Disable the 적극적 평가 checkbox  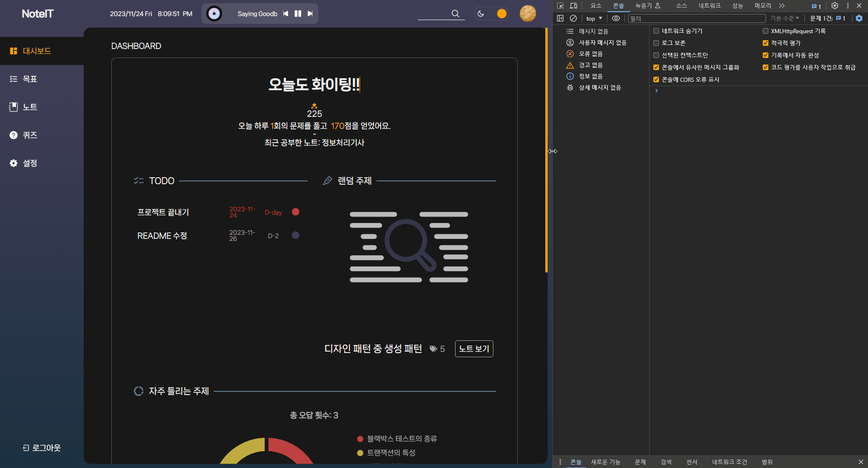[x=766, y=43]
